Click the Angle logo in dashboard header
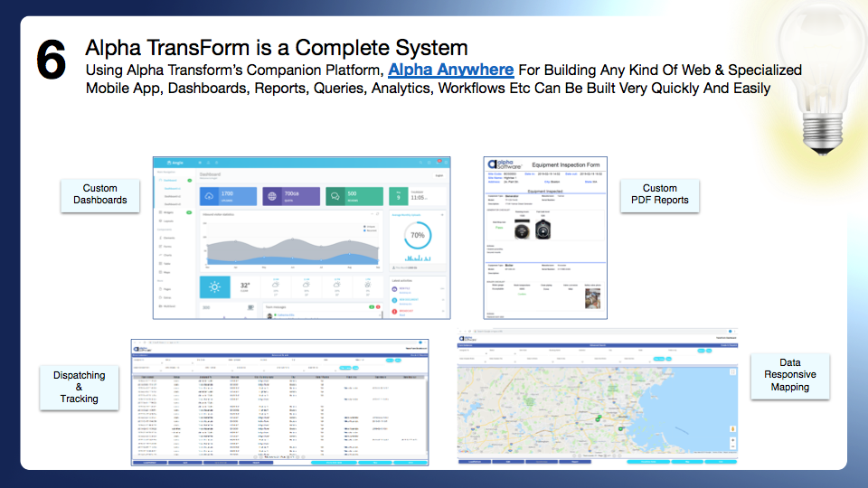Viewport: 868px width, 488px height. coord(175,163)
